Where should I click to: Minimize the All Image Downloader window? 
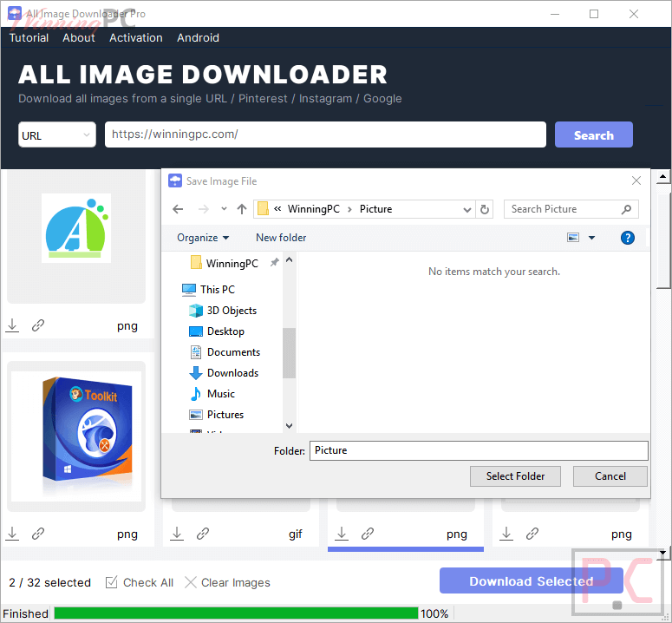(x=555, y=14)
